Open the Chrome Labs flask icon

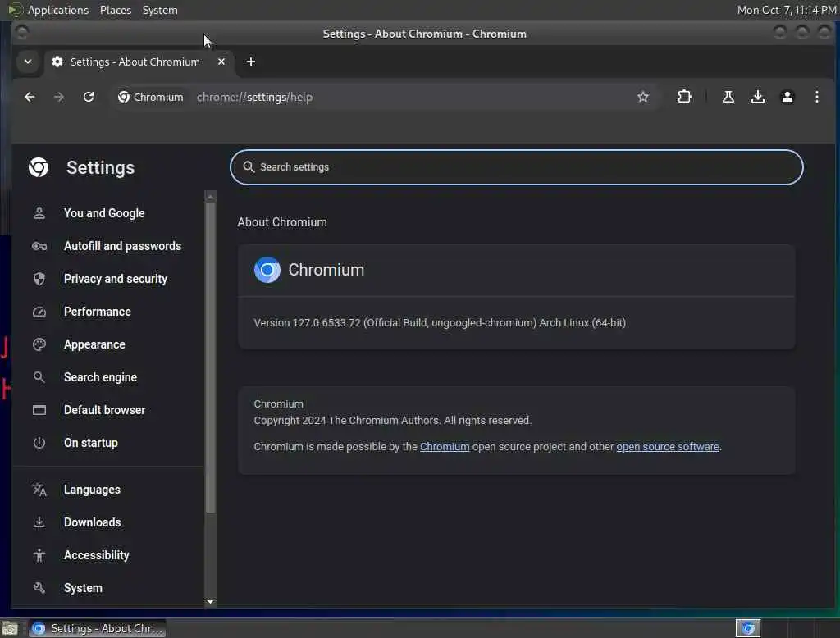pos(728,97)
